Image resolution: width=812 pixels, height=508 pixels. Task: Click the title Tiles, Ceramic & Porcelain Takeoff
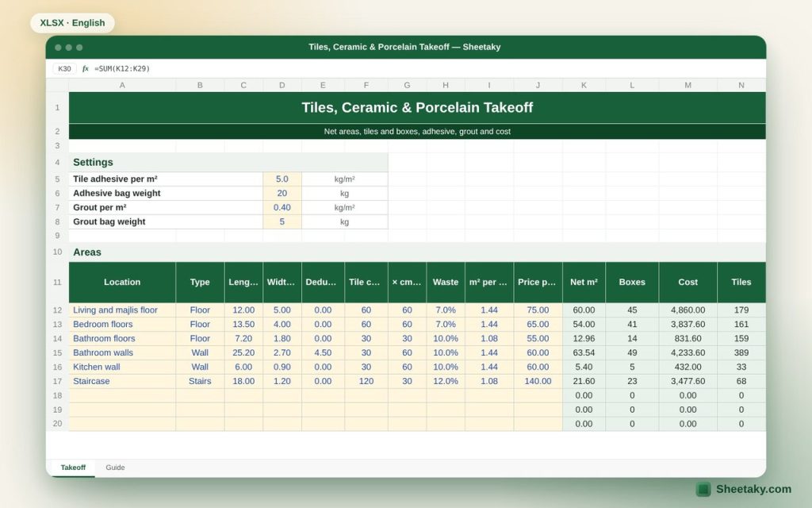(x=417, y=107)
